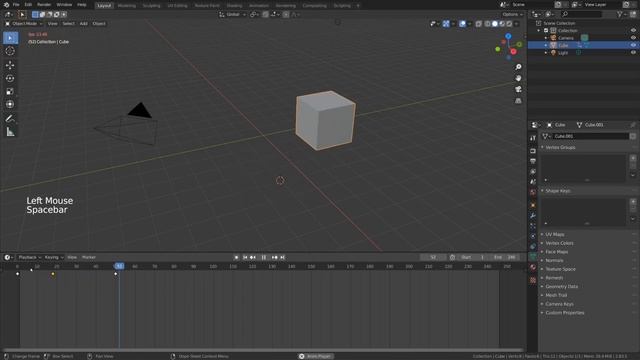Open the timeline Playback dropdown
Image resolution: width=640 pixels, height=360 pixels.
tap(29, 258)
